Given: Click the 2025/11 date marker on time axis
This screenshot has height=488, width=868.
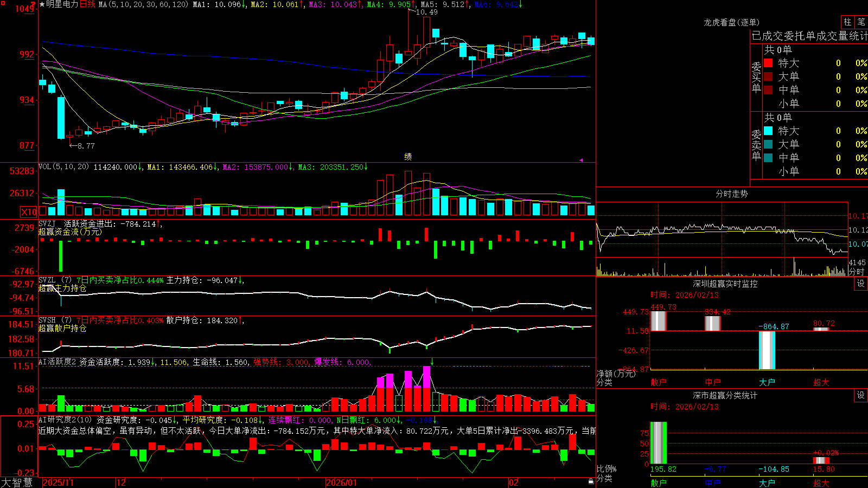Looking at the screenshot, I should 58,483.
